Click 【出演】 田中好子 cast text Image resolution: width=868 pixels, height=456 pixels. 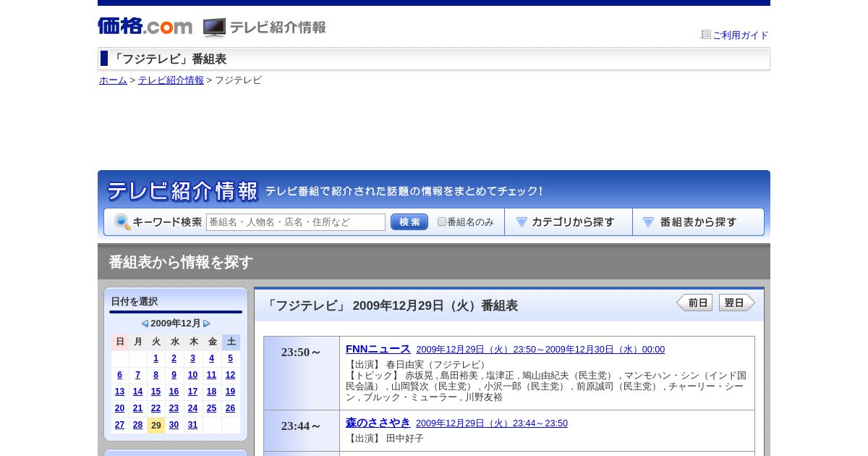pyautogui.click(x=385, y=439)
